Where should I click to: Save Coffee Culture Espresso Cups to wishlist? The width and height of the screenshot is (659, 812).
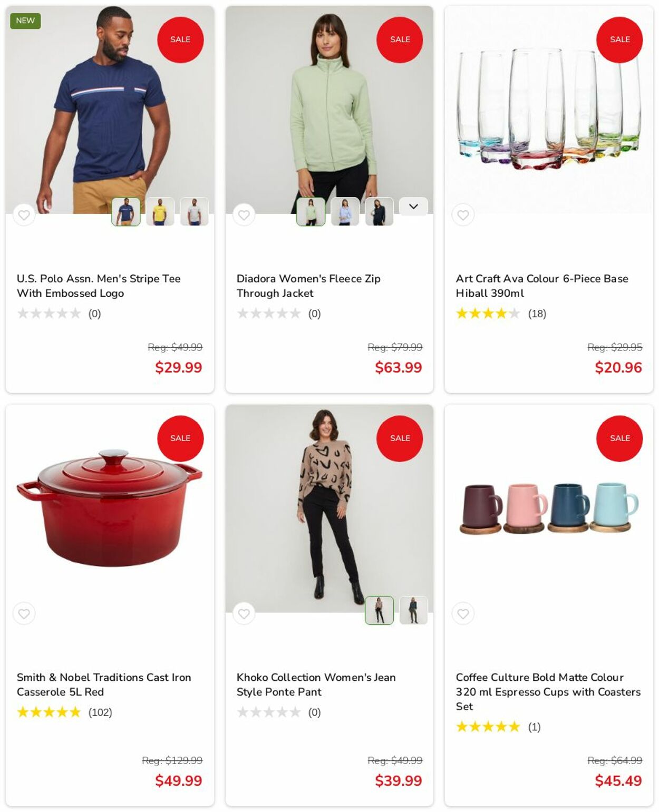point(463,613)
